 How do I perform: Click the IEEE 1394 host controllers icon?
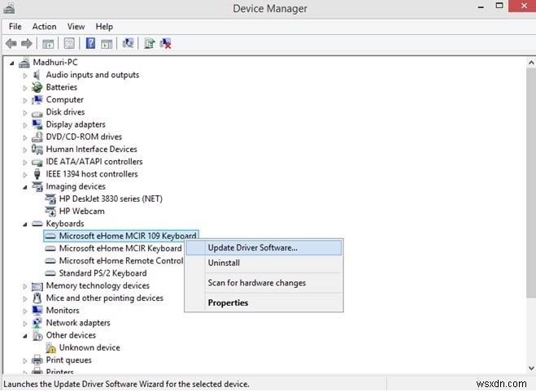(x=37, y=174)
